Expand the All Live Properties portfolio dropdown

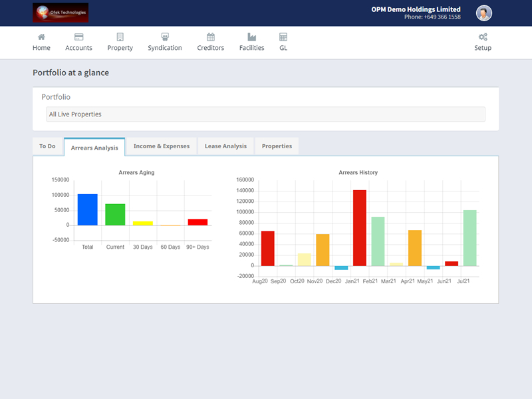pyautogui.click(x=265, y=114)
